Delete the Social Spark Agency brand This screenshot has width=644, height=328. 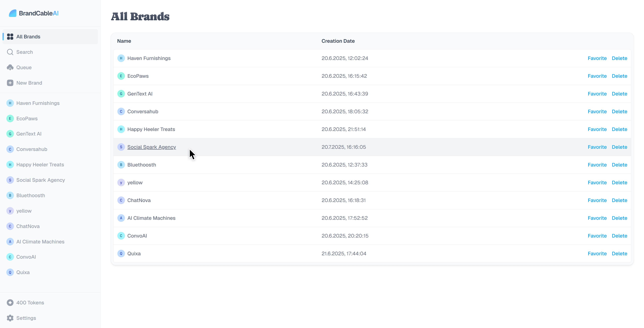click(619, 147)
